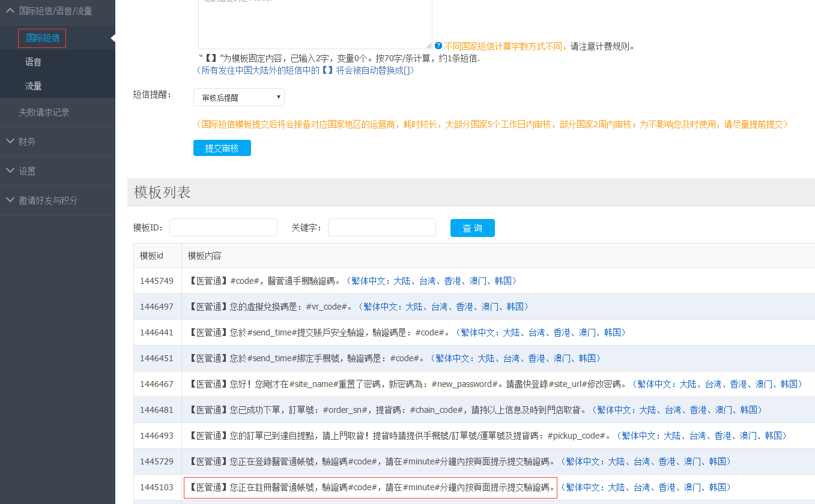This screenshot has height=504, width=815.
Task: Open the 流量 sidebar item
Action: tap(34, 86)
